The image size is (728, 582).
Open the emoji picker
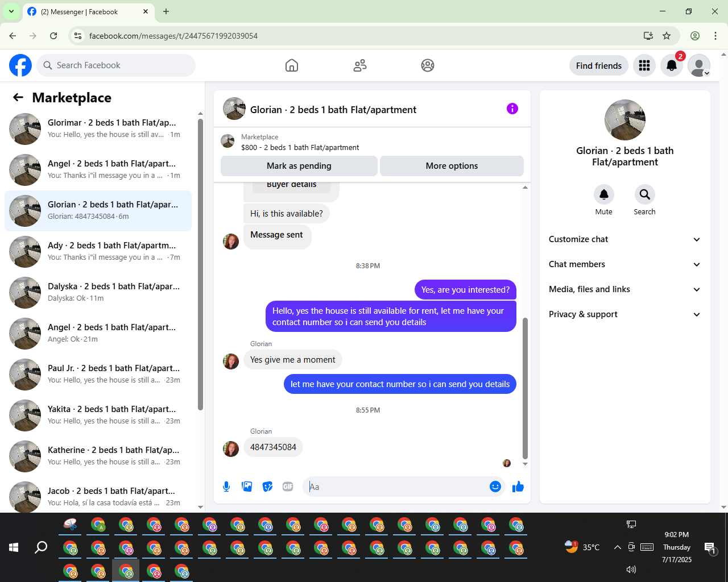(x=495, y=487)
